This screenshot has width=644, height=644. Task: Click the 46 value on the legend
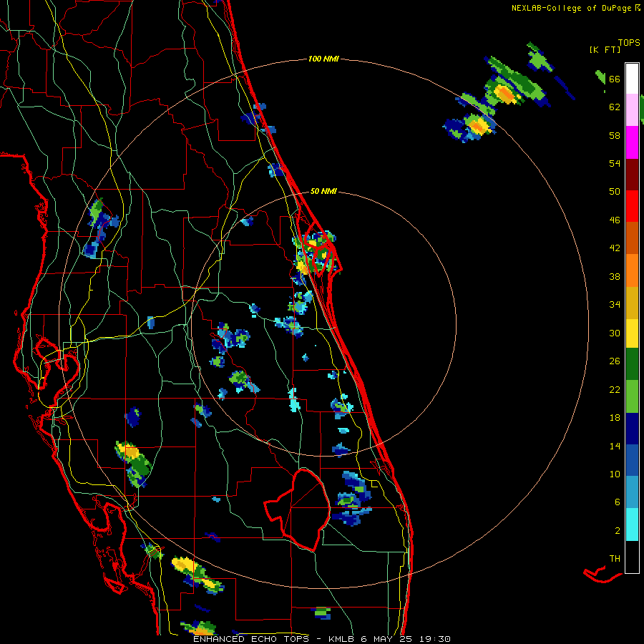(615, 220)
